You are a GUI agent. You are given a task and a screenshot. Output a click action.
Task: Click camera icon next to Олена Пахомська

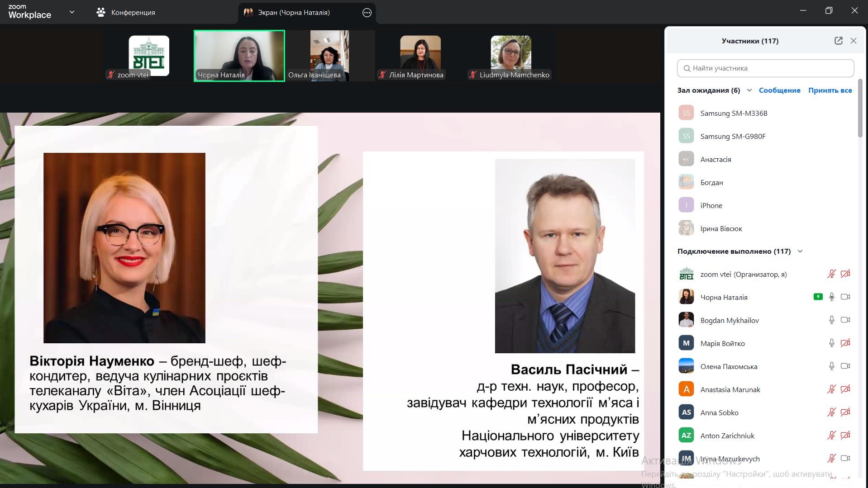[x=845, y=366]
